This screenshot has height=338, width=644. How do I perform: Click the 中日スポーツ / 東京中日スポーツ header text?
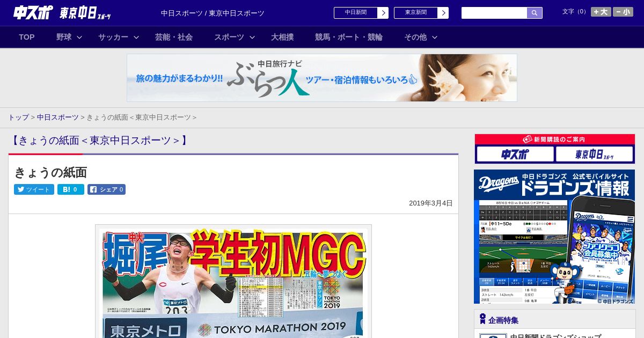tap(213, 13)
